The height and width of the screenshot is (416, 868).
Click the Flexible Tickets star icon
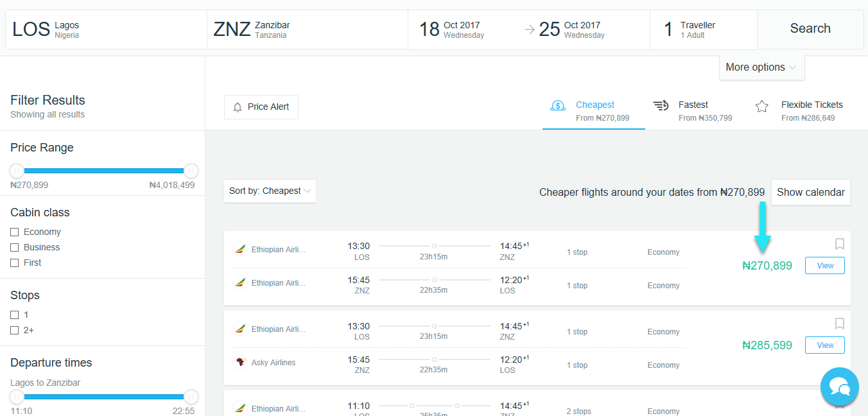point(762,107)
